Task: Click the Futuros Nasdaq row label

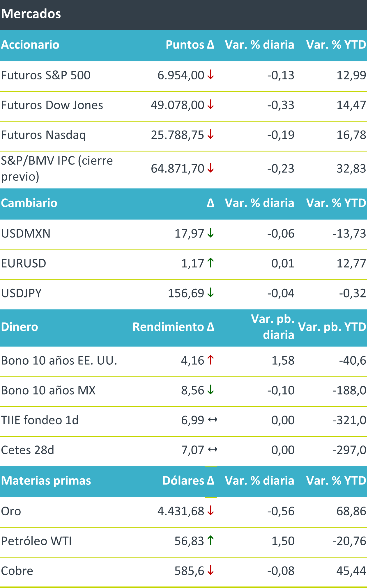Action: [x=43, y=135]
